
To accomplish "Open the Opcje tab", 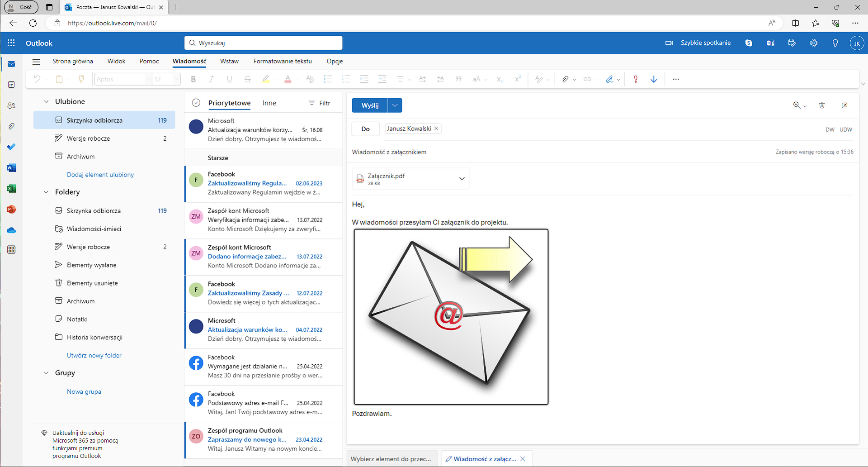I will click(x=335, y=61).
